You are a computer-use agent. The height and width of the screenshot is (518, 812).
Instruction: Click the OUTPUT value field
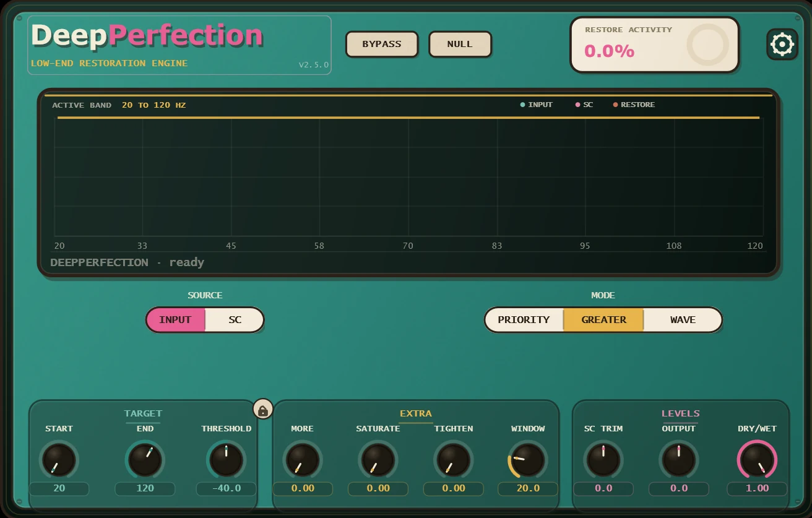click(x=679, y=488)
